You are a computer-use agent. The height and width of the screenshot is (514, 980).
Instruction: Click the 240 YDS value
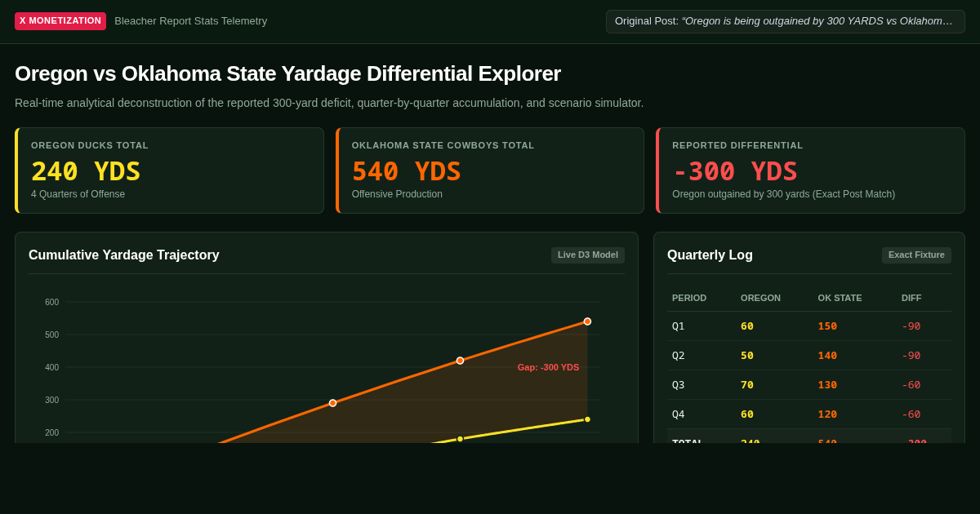pyautogui.click(x=86, y=171)
